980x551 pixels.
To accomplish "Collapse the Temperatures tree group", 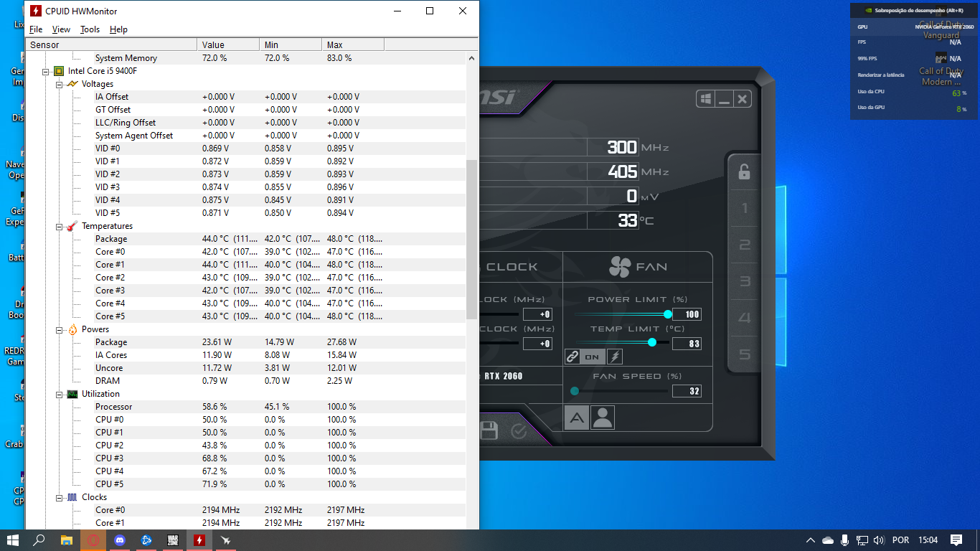I will pyautogui.click(x=60, y=226).
